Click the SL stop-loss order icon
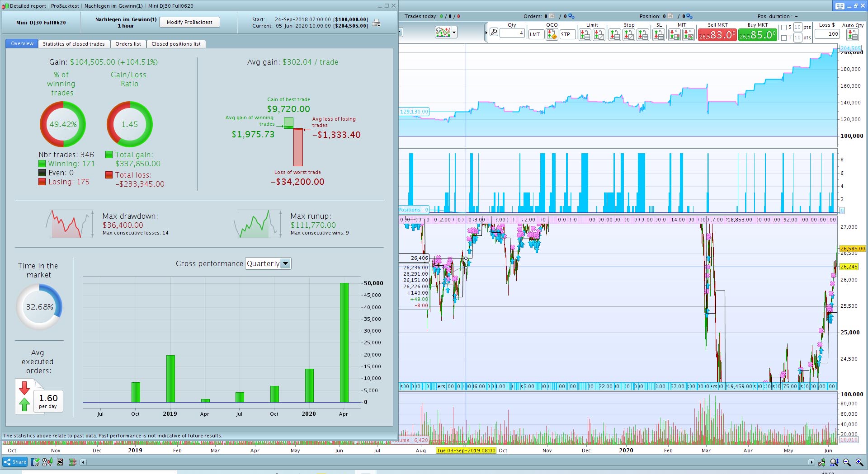 tap(659, 34)
